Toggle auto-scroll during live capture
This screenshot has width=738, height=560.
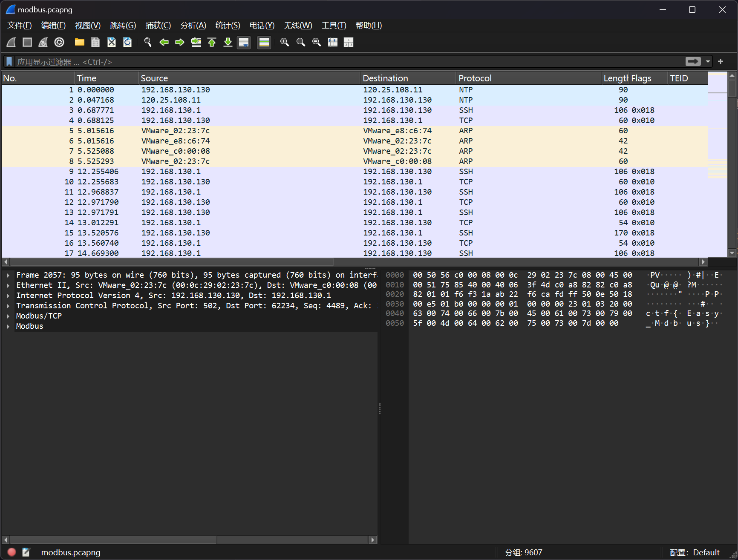pyautogui.click(x=244, y=42)
